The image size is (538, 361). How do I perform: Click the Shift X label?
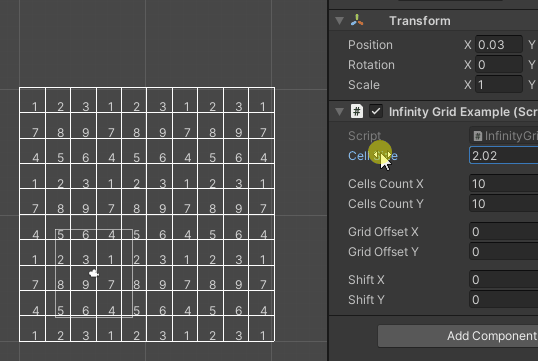[366, 280]
